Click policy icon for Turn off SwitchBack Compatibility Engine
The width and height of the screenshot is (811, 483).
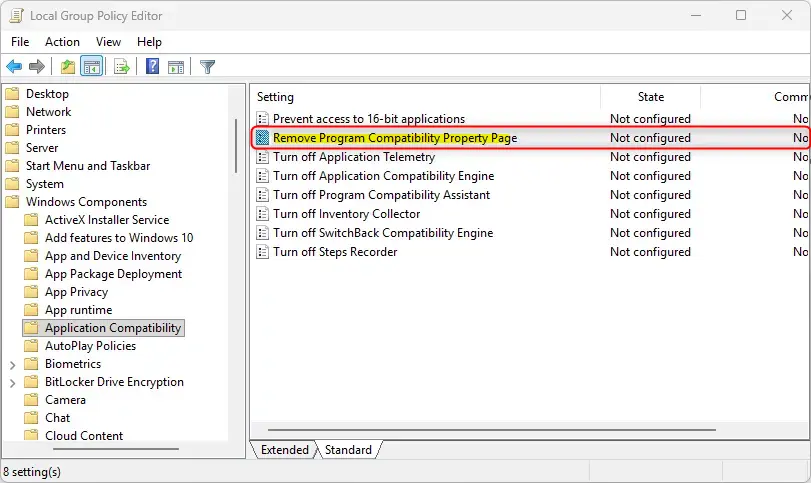coord(263,233)
